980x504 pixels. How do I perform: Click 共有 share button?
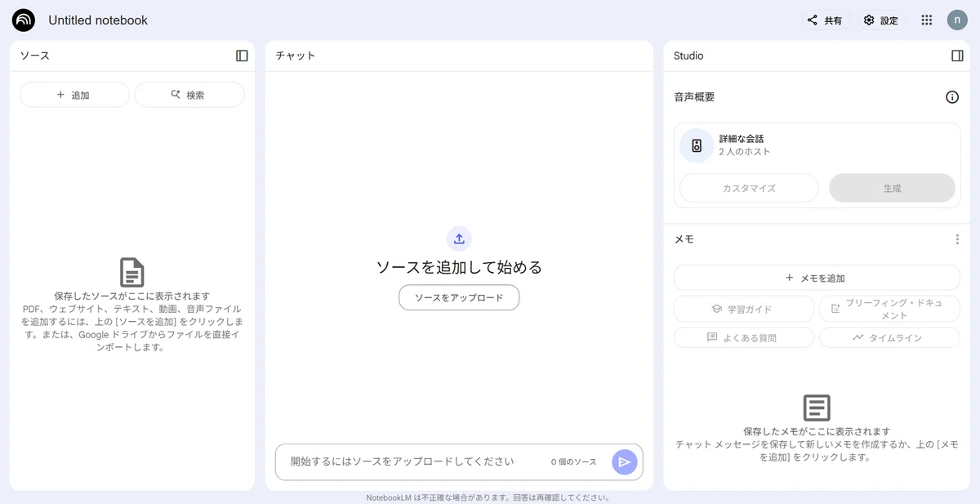pyautogui.click(x=825, y=20)
